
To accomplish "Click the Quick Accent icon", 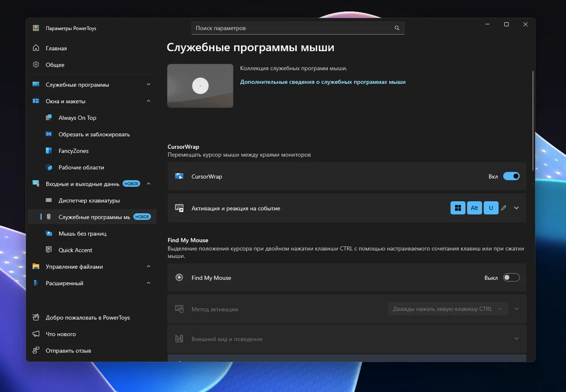I will point(49,250).
